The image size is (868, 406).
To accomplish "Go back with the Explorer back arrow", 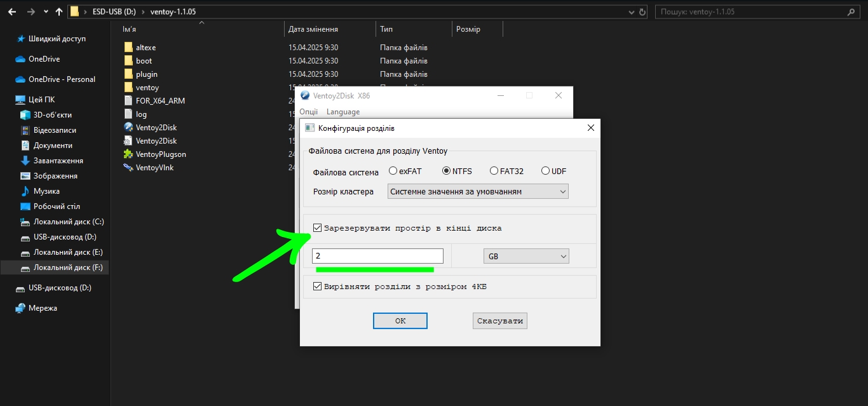I will point(13,11).
